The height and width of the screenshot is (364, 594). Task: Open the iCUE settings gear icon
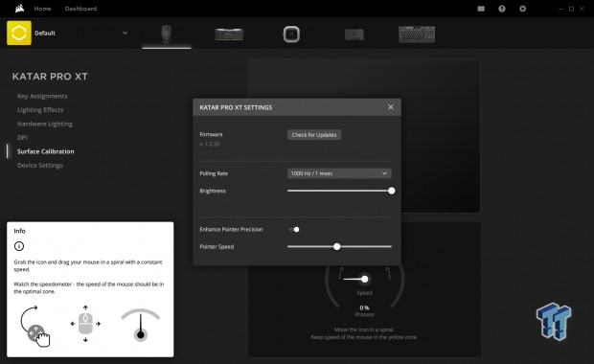(523, 9)
